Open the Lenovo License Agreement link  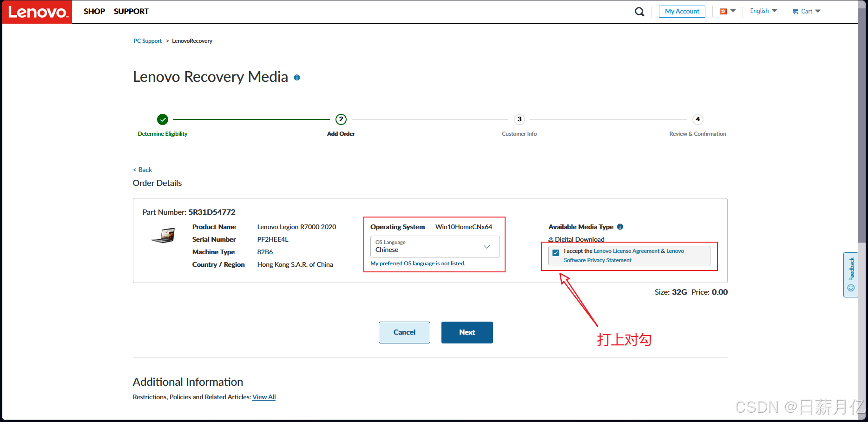pos(626,251)
